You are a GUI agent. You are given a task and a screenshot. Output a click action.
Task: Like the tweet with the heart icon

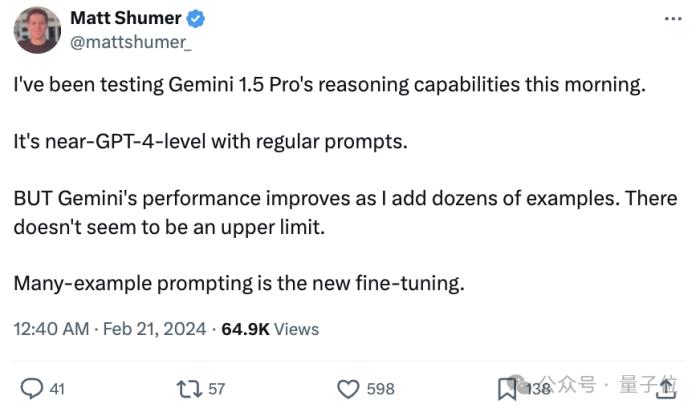[348, 389]
